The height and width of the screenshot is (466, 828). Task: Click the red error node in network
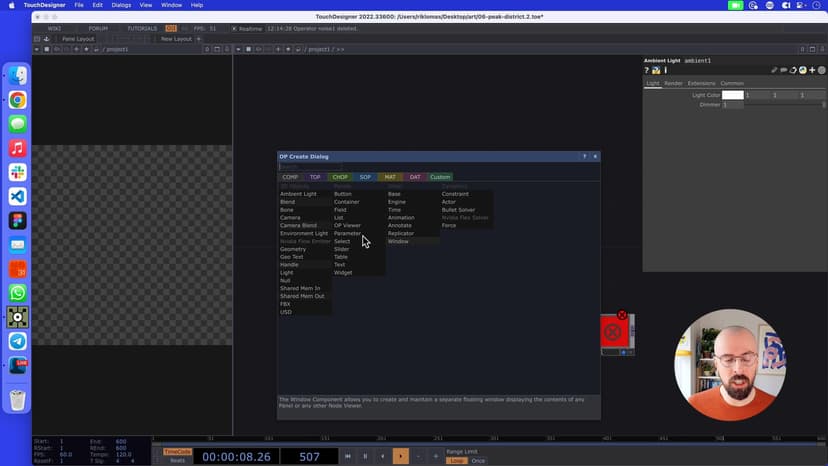pos(613,331)
